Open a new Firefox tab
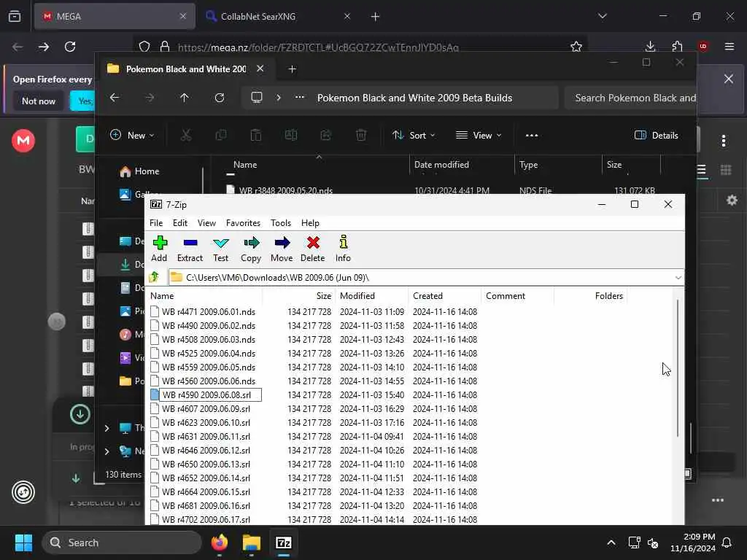 click(375, 16)
